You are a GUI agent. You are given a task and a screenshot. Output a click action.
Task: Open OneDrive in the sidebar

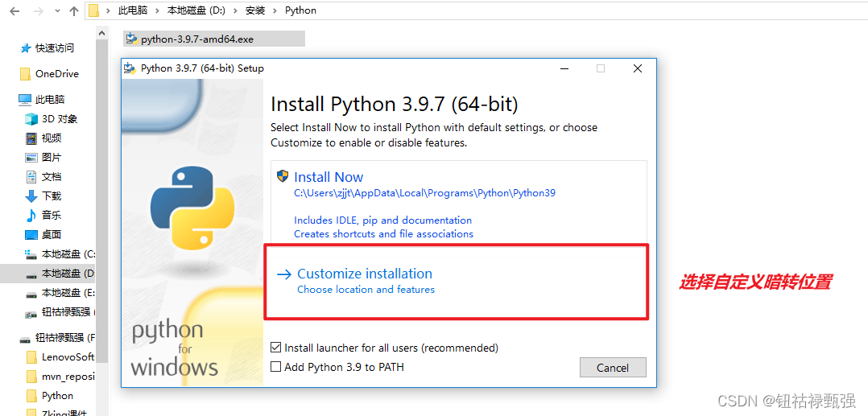(x=56, y=73)
